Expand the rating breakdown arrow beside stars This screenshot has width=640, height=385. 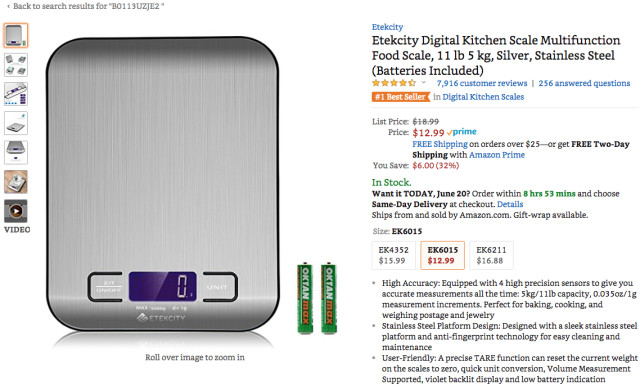click(424, 83)
